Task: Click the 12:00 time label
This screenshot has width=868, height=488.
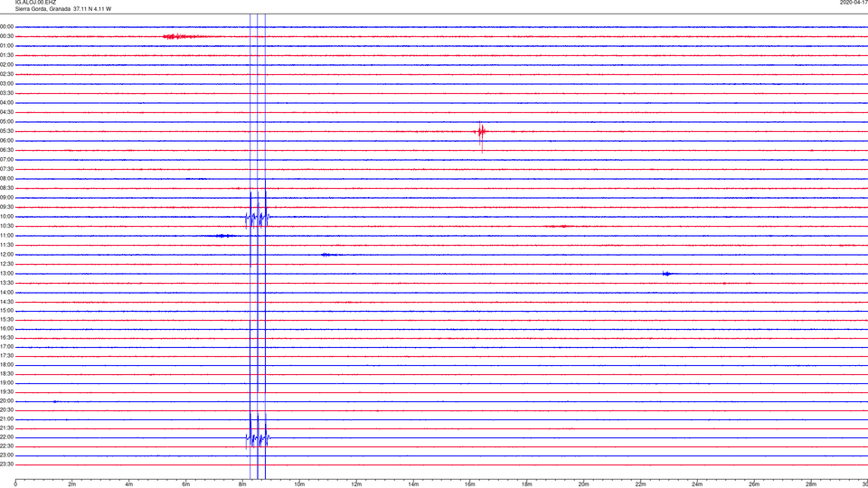Action: click(x=6, y=254)
